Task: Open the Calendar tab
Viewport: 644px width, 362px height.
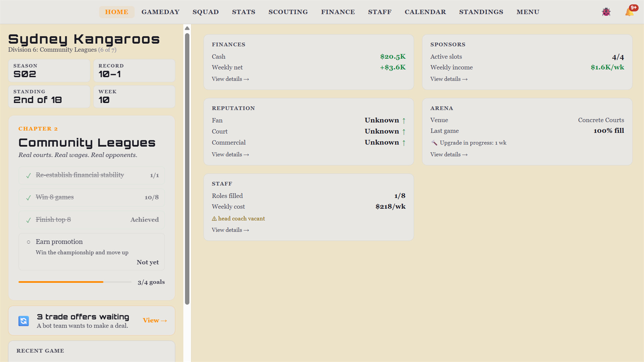Action: click(425, 12)
